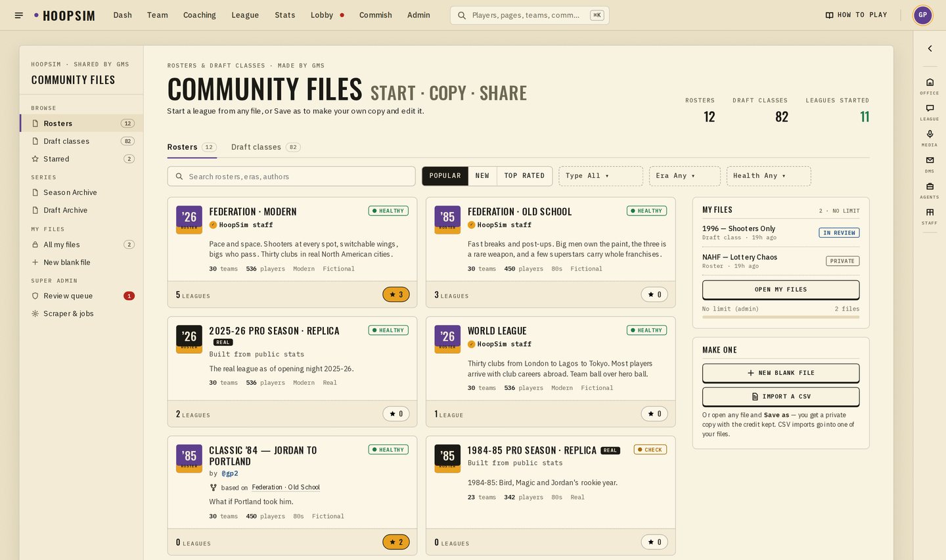Click the HoopSim logo
Image resolution: width=946 pixels, height=560 pixels.
[64, 16]
